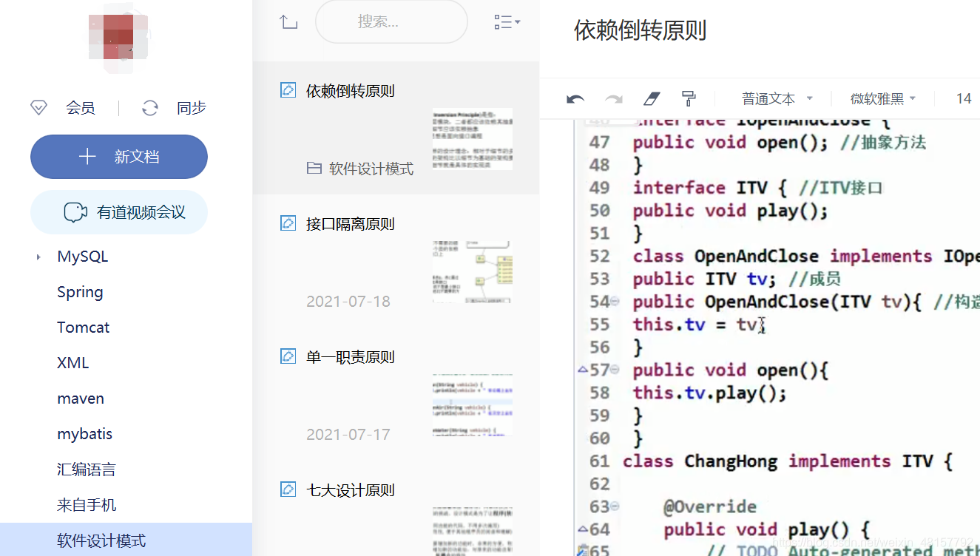
Task: Open note 接口隔离原则
Action: click(x=351, y=224)
